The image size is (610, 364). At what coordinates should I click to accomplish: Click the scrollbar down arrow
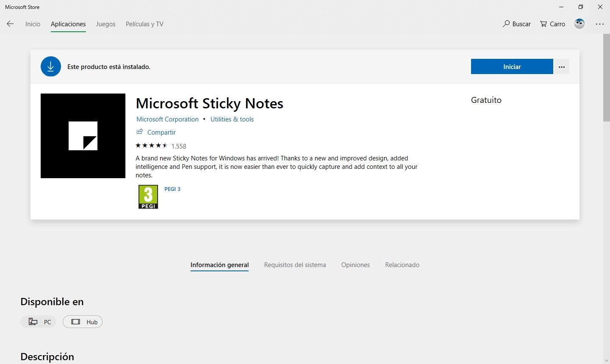pyautogui.click(x=606, y=360)
